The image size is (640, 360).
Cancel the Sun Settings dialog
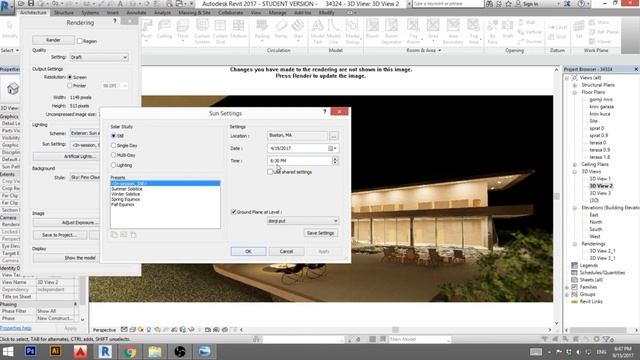click(x=287, y=251)
